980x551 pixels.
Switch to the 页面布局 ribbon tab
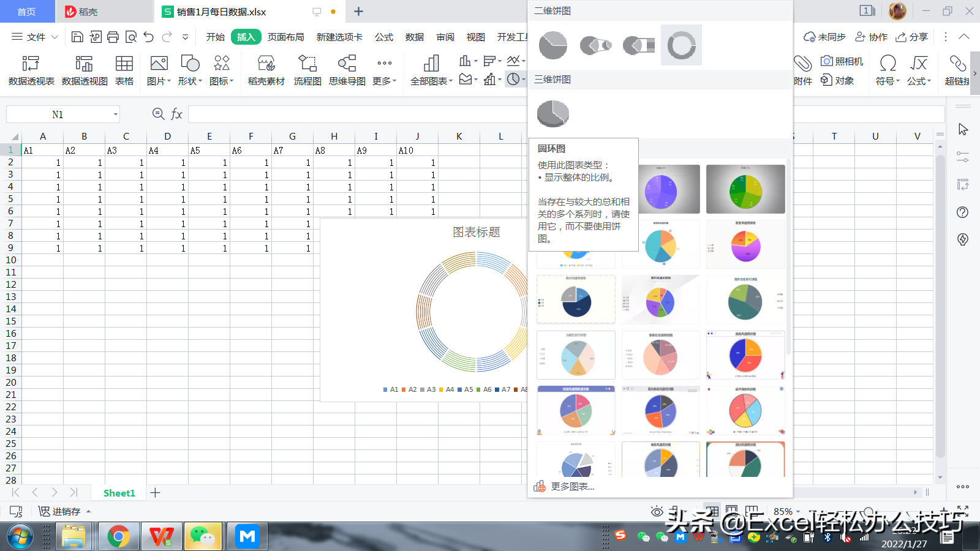[x=286, y=37]
